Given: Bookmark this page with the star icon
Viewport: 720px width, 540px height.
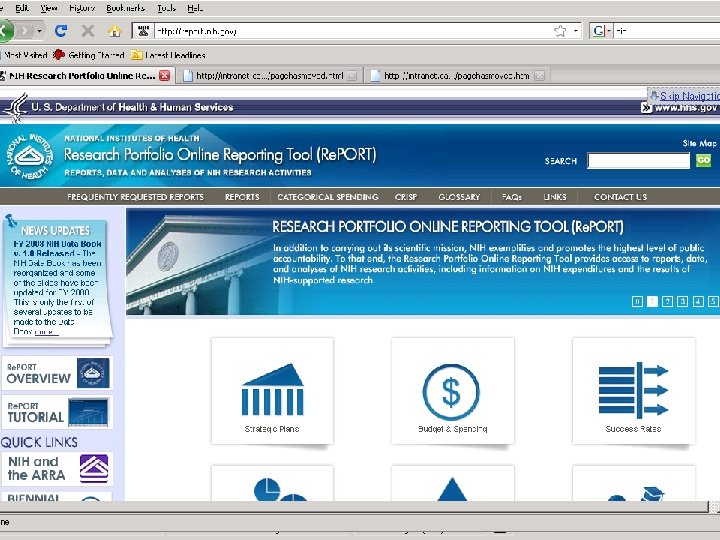Looking at the screenshot, I should 560,31.
